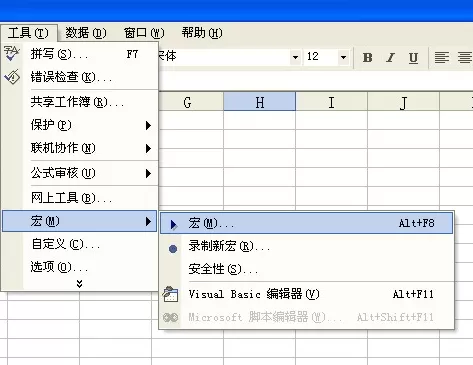Expand the 公式审核(U) submenu arrow
The width and height of the screenshot is (473, 365).
[x=148, y=173]
